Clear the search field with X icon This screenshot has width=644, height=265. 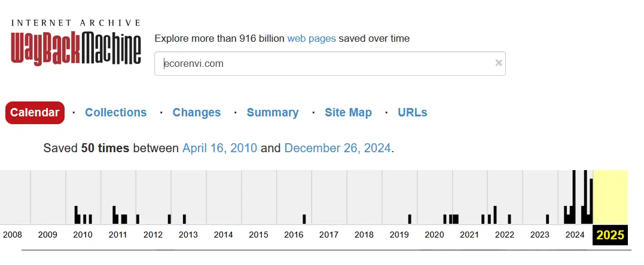(x=498, y=63)
